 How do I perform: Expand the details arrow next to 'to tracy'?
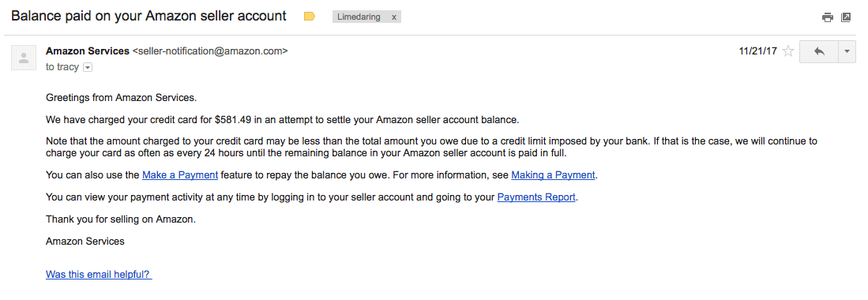coord(87,68)
